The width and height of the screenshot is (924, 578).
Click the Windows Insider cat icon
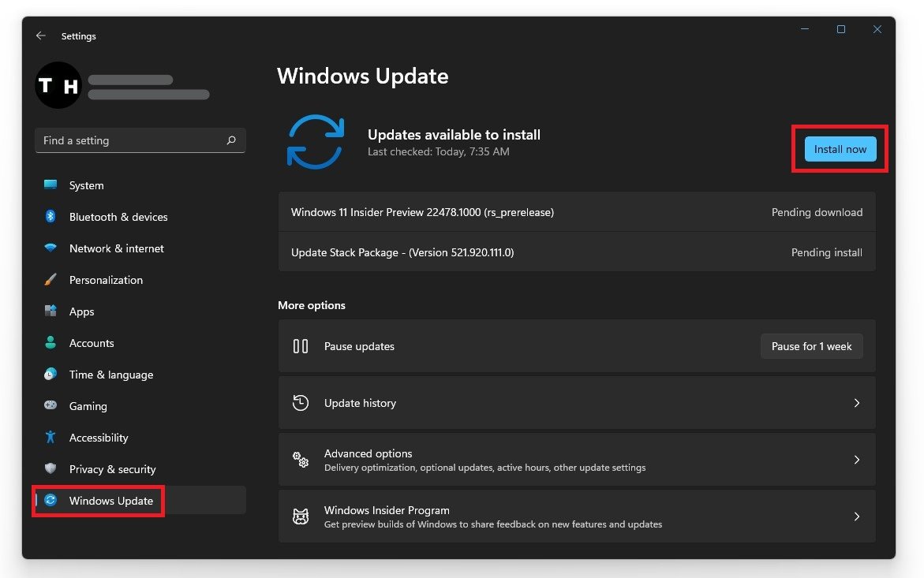click(301, 516)
